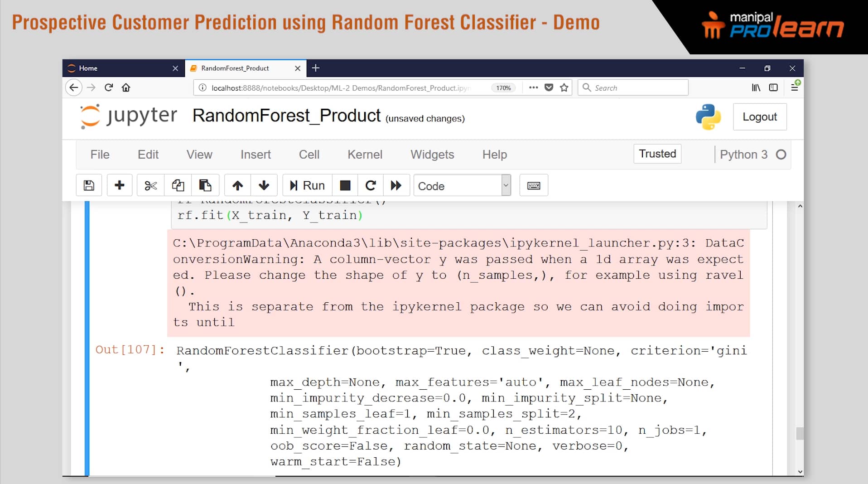Save the notebook via the save icon
Image resolution: width=868 pixels, height=484 pixels.
[x=89, y=185]
